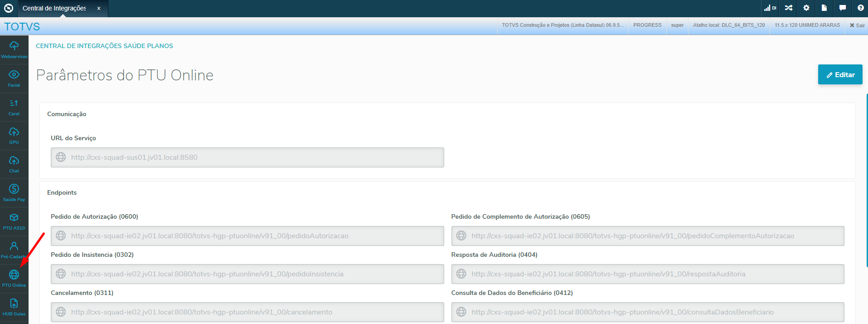Click globe icon in Pedido de Insistencia field
Screen dimensions: 868x324
pyautogui.click(x=61, y=274)
